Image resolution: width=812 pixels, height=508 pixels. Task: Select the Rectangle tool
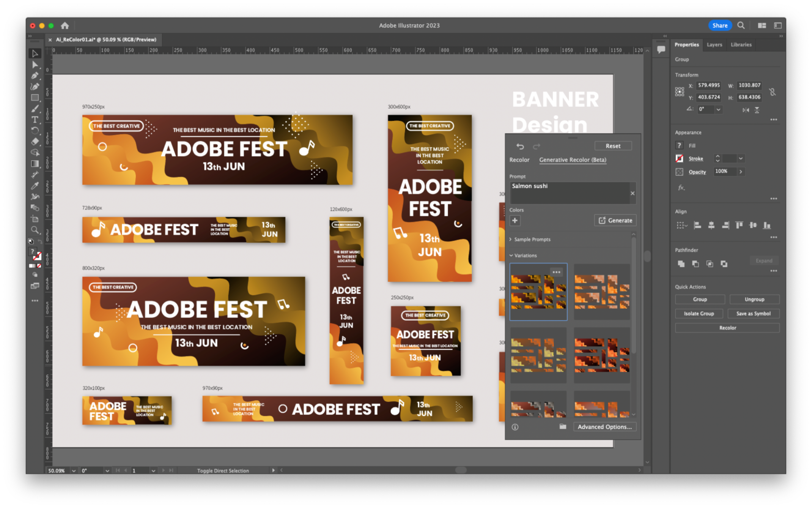click(35, 98)
